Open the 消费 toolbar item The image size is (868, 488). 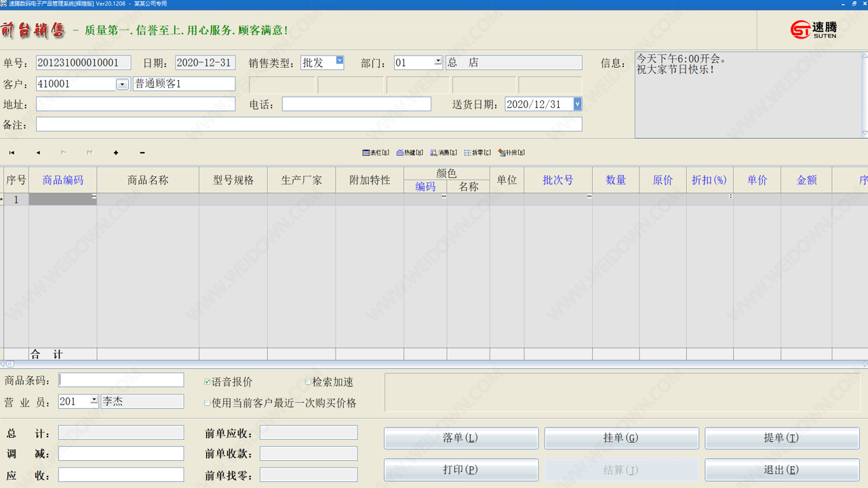443,152
